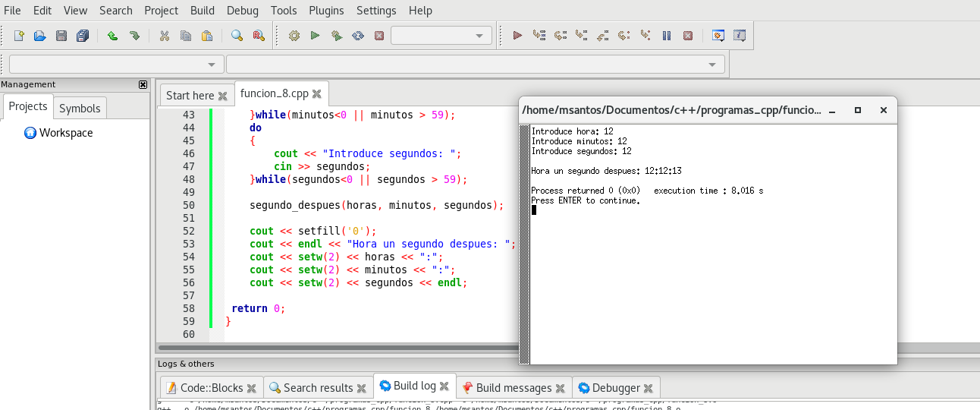The width and height of the screenshot is (980, 410).
Task: Click the Break debugger pause icon
Action: coord(667,36)
